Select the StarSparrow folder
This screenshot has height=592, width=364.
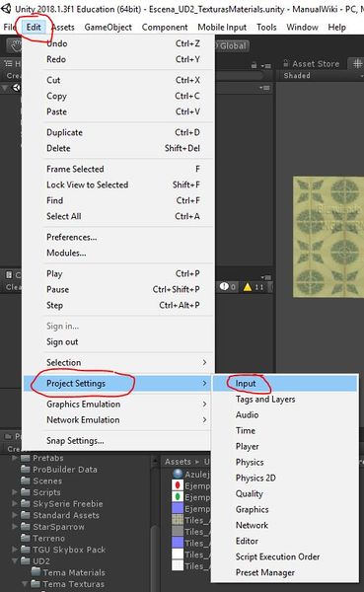[x=58, y=527]
